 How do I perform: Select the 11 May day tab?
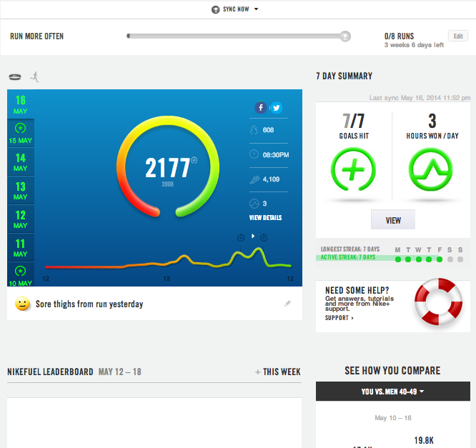pos(21,247)
